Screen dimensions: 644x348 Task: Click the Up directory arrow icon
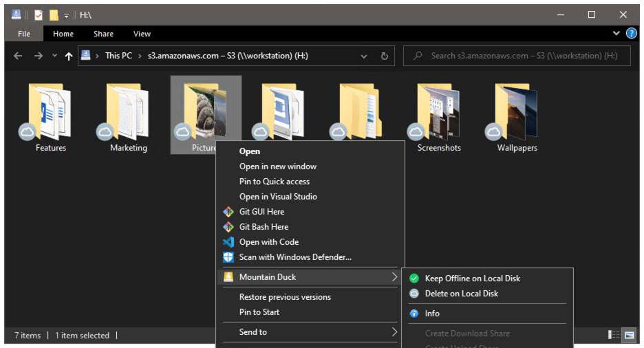click(x=68, y=56)
